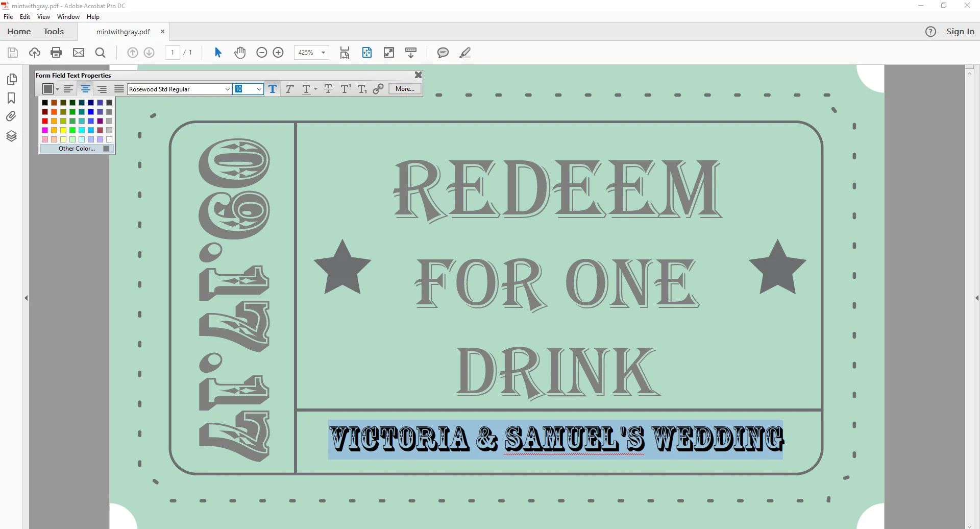
Task: Collapse the left navigation pane arrow
Action: pos(26,298)
